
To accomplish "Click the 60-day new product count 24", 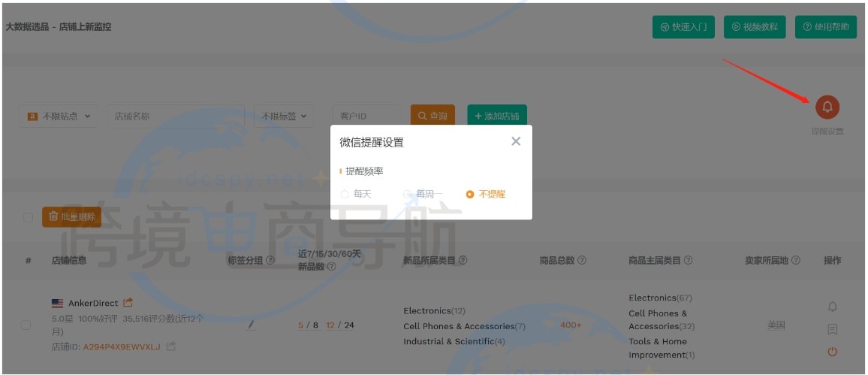I will coord(349,325).
